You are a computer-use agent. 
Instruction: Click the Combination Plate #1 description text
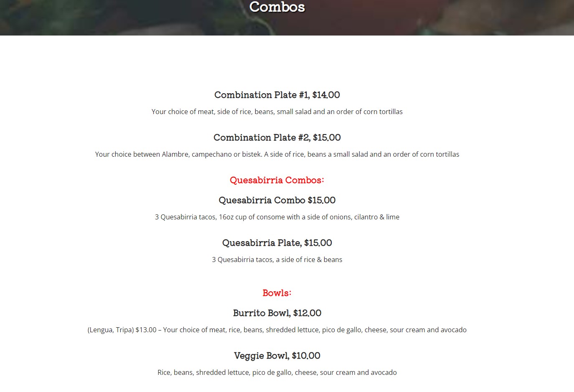point(277,112)
